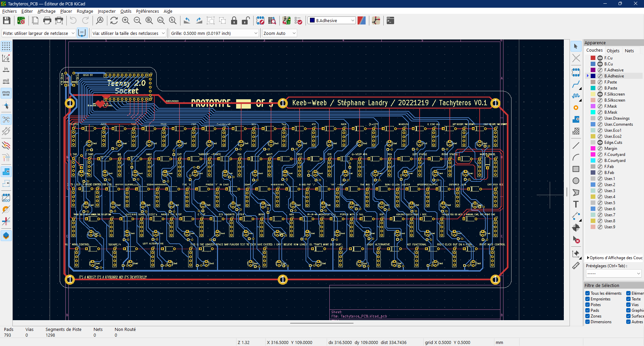This screenshot has width=644, height=346.
Task: Switch to the Objets tab
Action: [613, 51]
